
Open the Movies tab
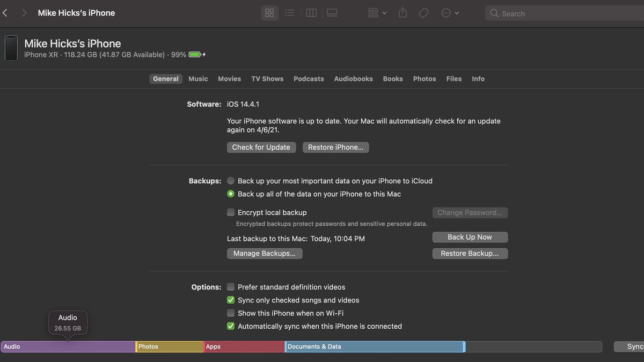pos(229,79)
